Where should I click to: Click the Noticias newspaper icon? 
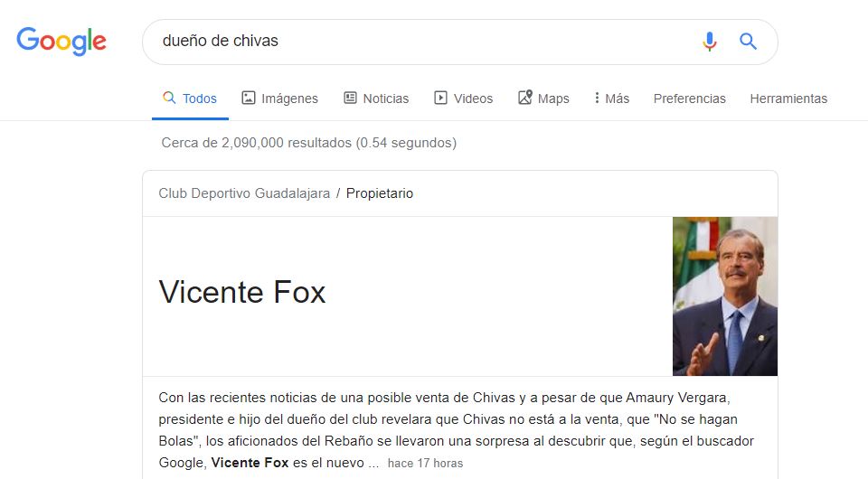pos(351,98)
